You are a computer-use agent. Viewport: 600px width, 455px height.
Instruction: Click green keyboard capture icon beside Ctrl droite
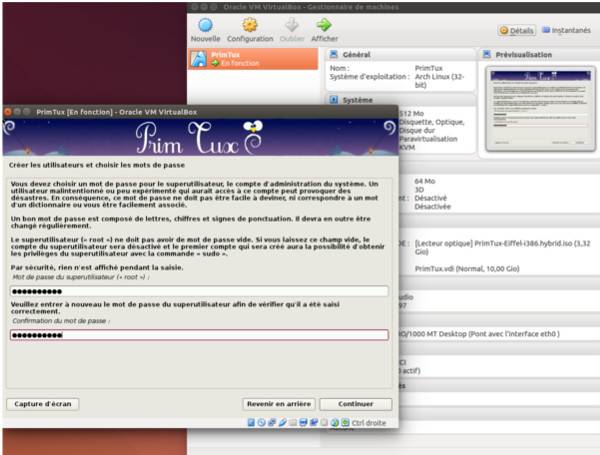[x=345, y=422]
